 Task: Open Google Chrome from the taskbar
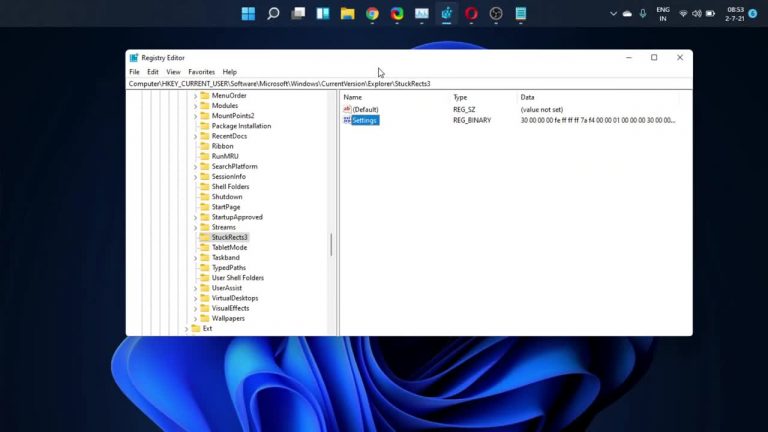click(x=372, y=14)
